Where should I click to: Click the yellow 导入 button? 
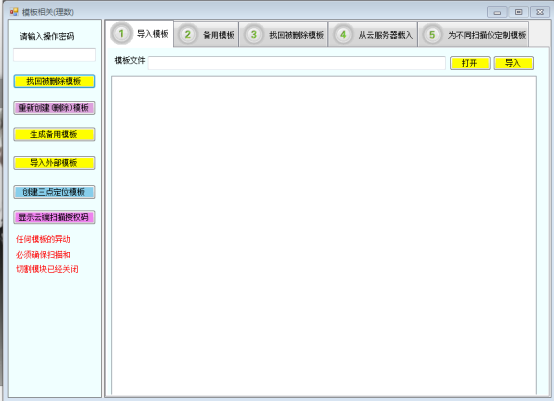(513, 63)
